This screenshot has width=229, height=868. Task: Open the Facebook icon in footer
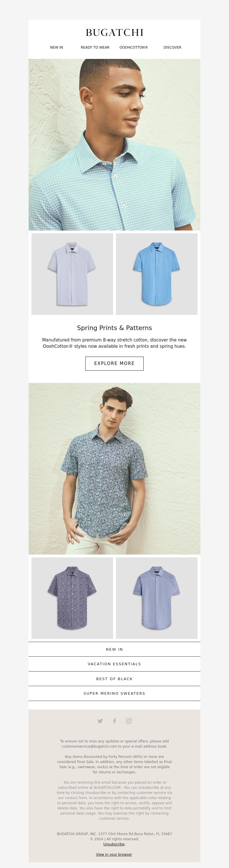tap(114, 721)
